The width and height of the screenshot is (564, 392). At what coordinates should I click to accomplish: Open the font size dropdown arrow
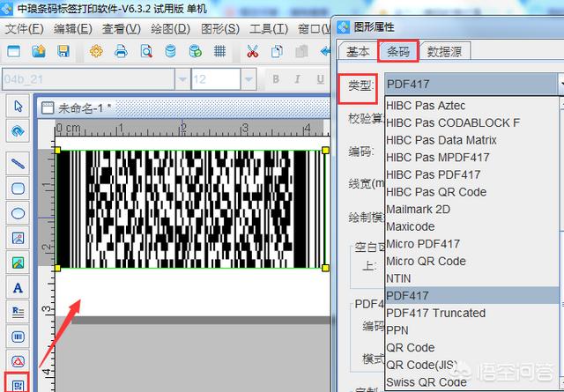249,79
